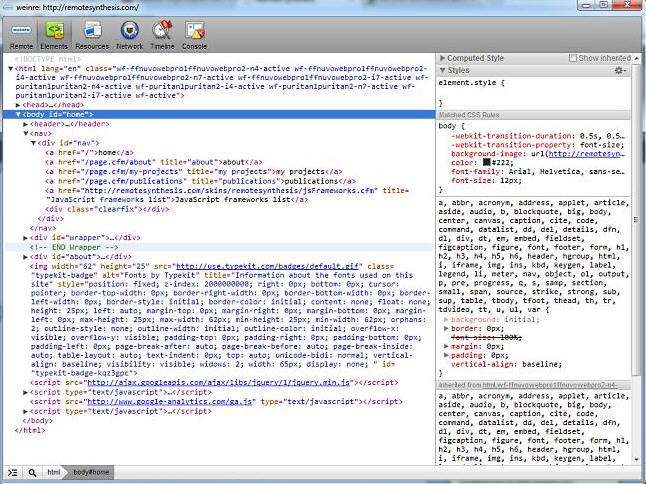
Task: Select the about anchor element row
Action: [154, 162]
